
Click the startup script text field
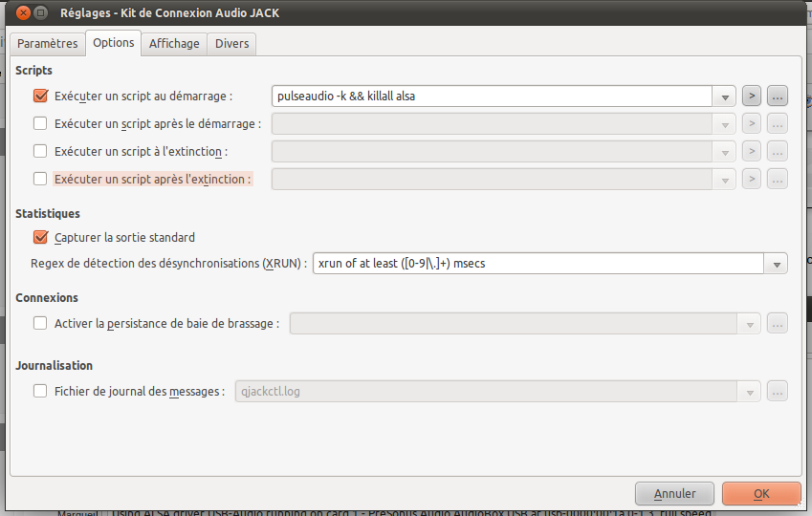tap(491, 96)
